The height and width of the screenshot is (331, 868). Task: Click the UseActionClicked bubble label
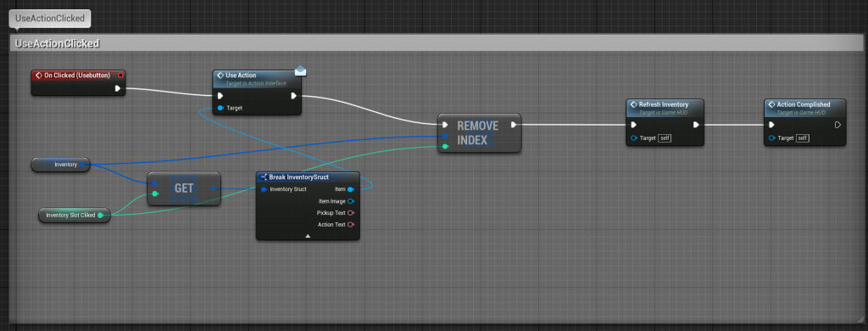[50, 19]
